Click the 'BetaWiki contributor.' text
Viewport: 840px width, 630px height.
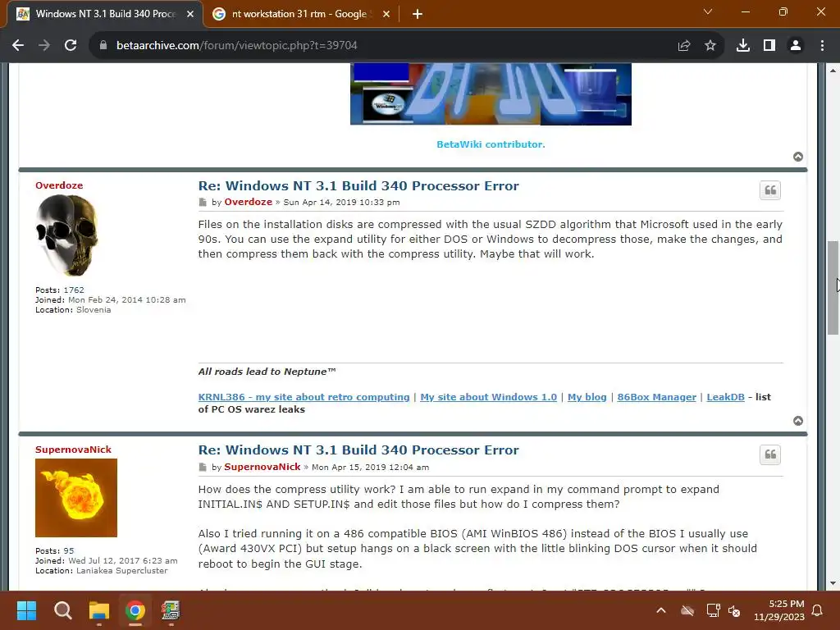coord(491,144)
